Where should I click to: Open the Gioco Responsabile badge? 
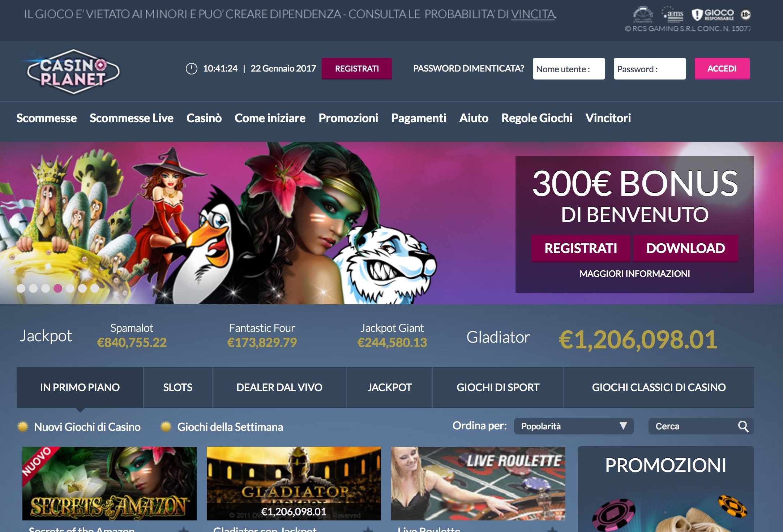(x=713, y=14)
